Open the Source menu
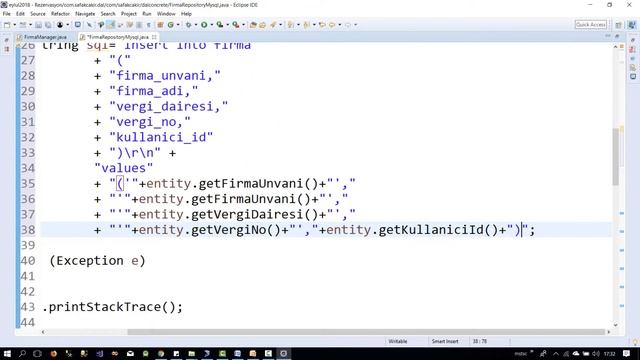640x360 pixels. pos(38,14)
